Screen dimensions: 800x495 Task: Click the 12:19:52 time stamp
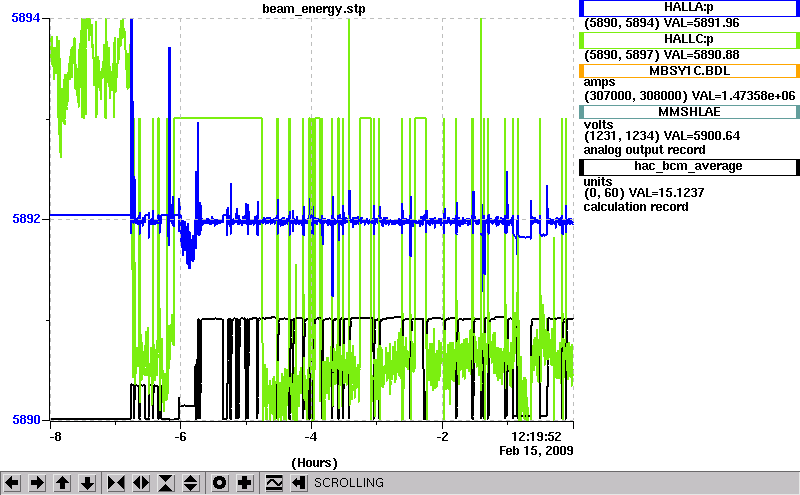[536, 437]
